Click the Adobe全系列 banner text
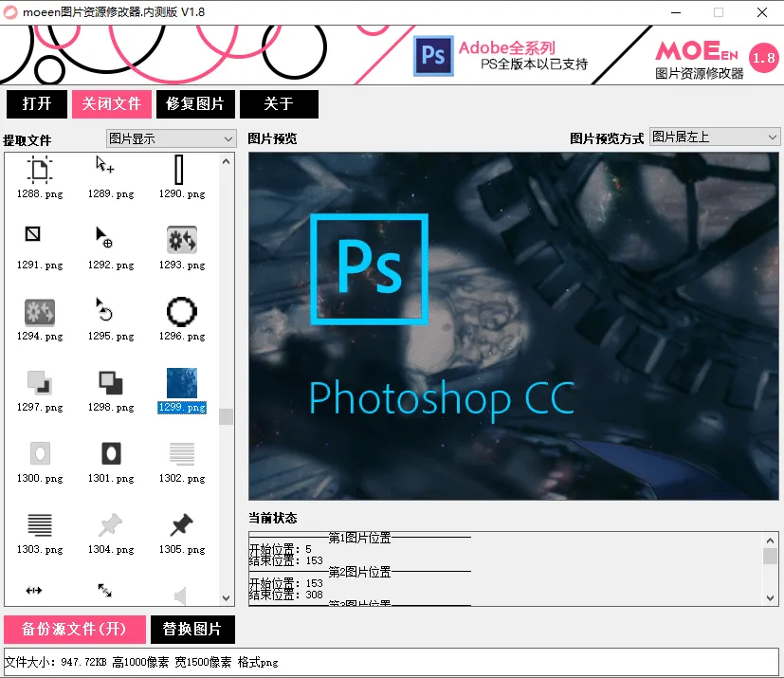This screenshot has height=678, width=784. (x=507, y=48)
